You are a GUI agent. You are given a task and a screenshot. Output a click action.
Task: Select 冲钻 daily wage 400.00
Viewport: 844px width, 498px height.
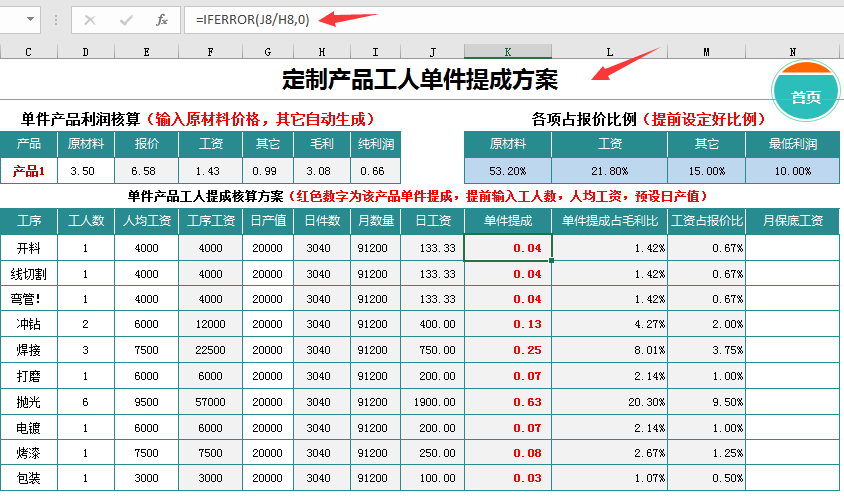pos(432,324)
